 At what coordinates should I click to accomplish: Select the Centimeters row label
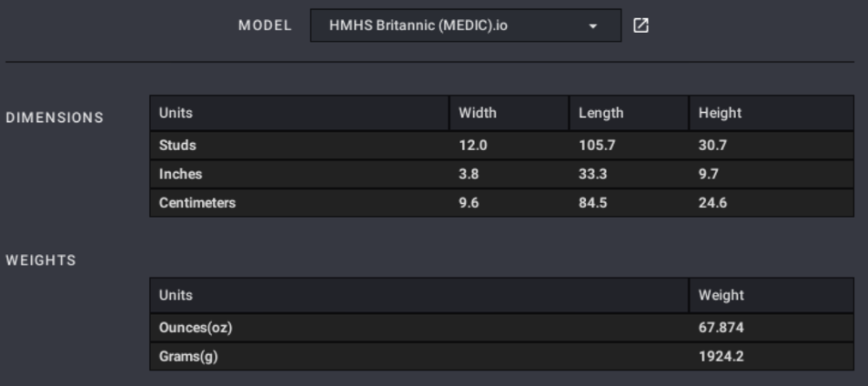pyautogui.click(x=197, y=203)
